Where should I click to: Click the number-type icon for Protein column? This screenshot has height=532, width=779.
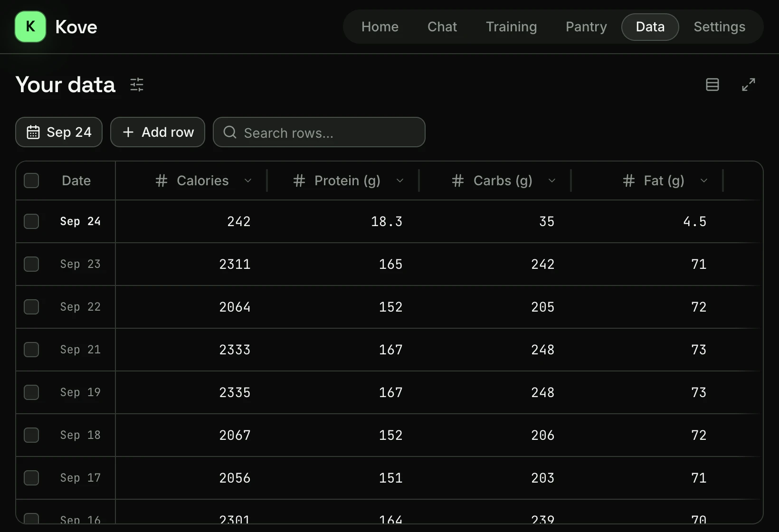pyautogui.click(x=299, y=180)
